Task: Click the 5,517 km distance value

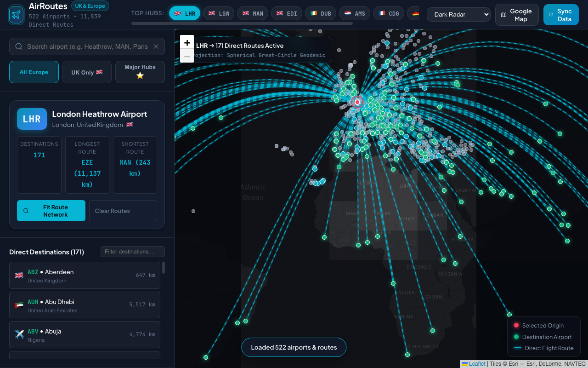Action: tap(142, 305)
